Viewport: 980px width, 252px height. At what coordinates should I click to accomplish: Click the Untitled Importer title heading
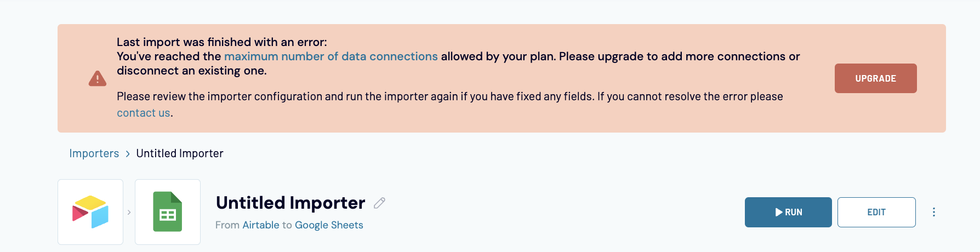tap(290, 203)
